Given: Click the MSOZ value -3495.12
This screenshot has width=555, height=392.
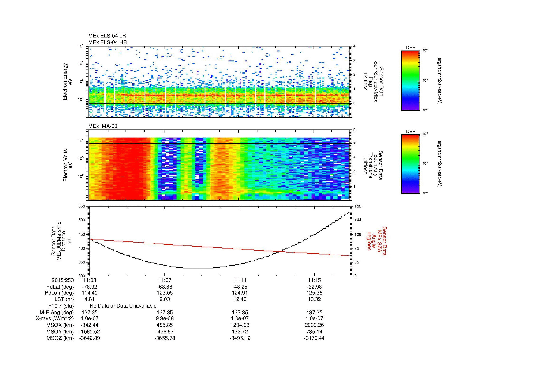Looking at the screenshot, I should pos(240,338).
